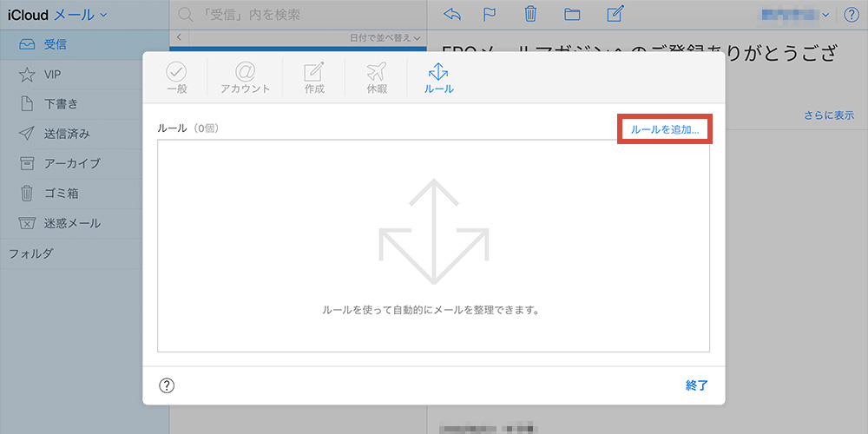Image resolution: width=868 pixels, height=434 pixels.
Task: Select the Rules (ルール) tab
Action: [438, 77]
